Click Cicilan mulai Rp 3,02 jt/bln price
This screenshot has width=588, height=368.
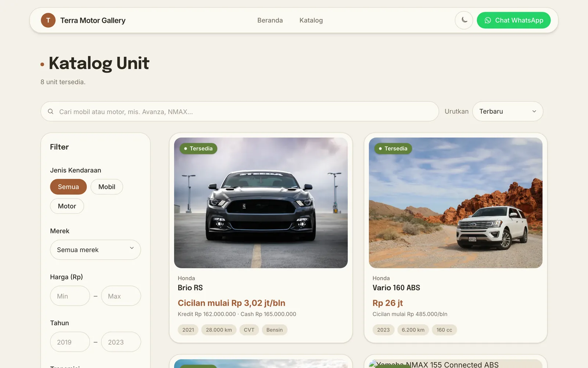point(232,303)
